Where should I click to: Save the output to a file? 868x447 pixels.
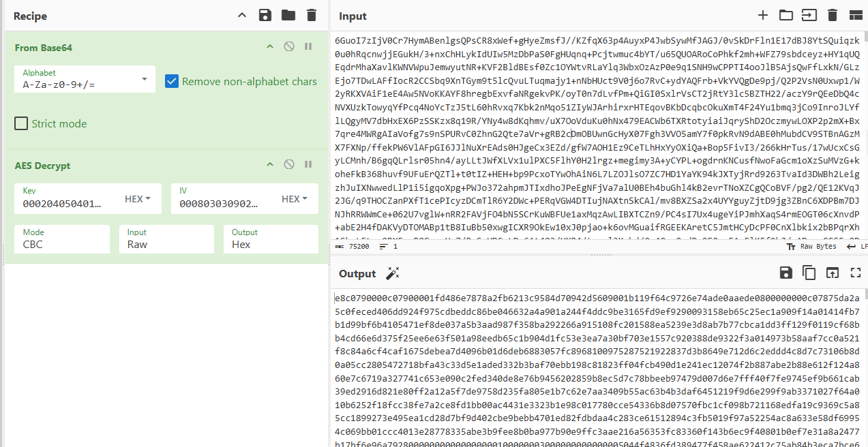tap(786, 273)
